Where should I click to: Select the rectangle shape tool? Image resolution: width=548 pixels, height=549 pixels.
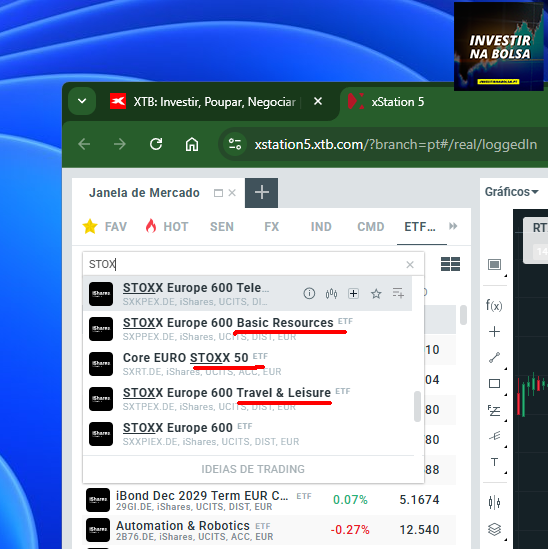494,384
